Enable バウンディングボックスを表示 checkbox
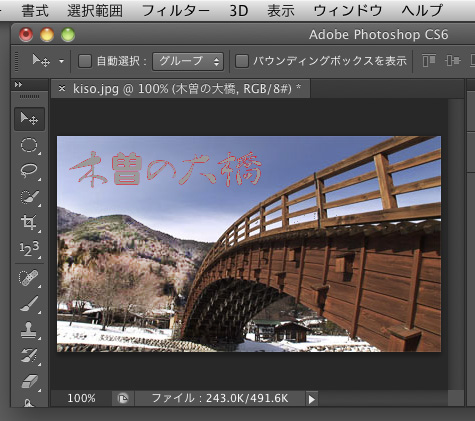This screenshot has width=475, height=421. tap(242, 61)
